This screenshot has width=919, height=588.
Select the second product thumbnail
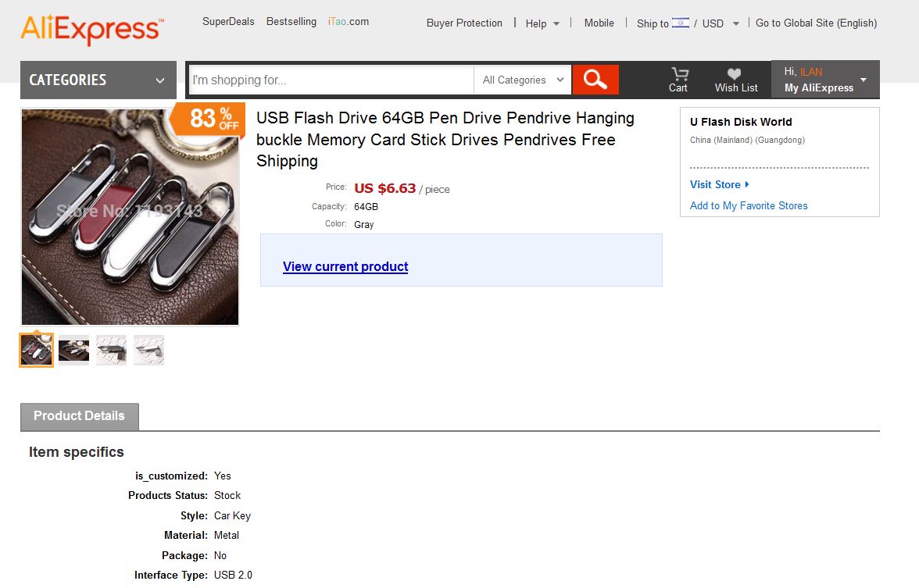[74, 351]
